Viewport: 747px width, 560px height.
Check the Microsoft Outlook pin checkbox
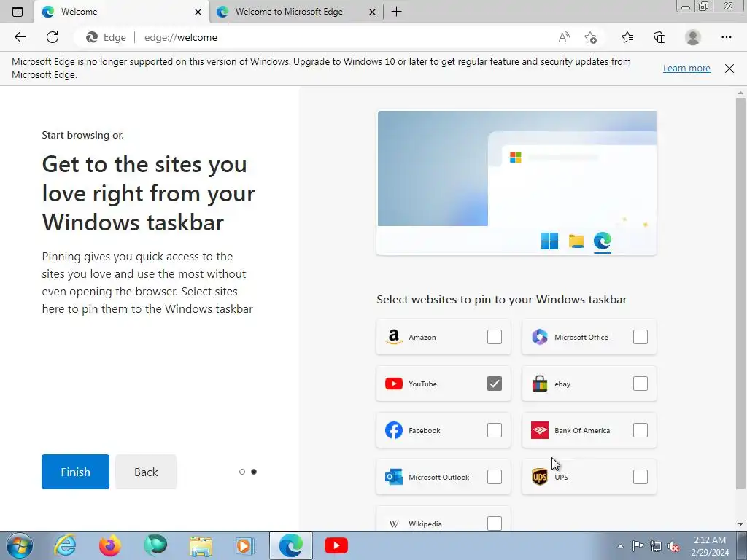[495, 477]
